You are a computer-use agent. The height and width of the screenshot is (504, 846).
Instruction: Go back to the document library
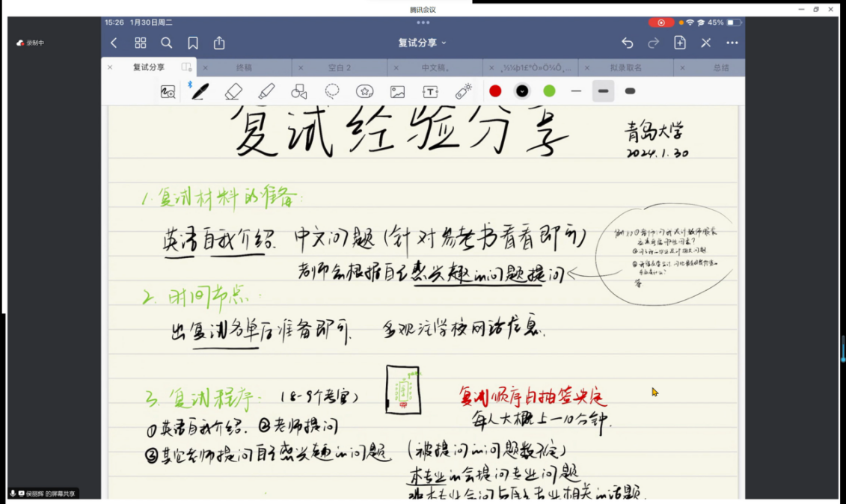pyautogui.click(x=114, y=43)
